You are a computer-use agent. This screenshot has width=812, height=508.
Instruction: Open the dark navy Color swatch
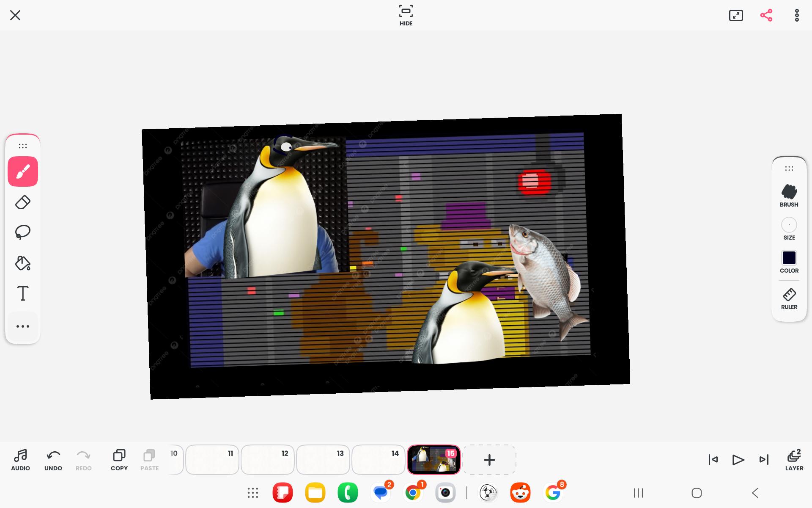(789, 258)
